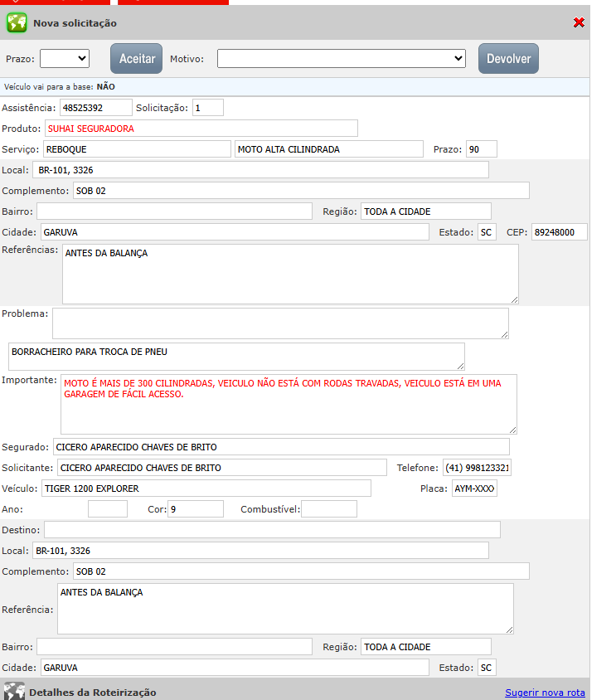The image size is (616, 700).
Task: Click the Importante text area with red text
Action: point(289,404)
